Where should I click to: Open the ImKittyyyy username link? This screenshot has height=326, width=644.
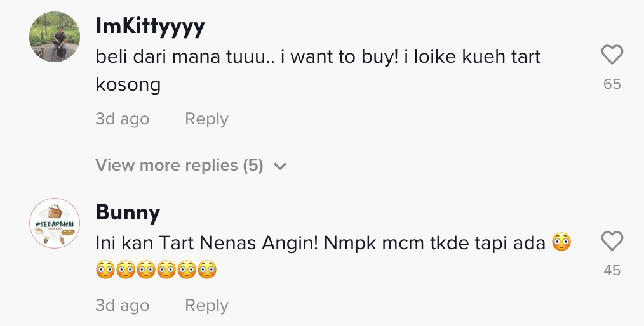pyautogui.click(x=150, y=27)
